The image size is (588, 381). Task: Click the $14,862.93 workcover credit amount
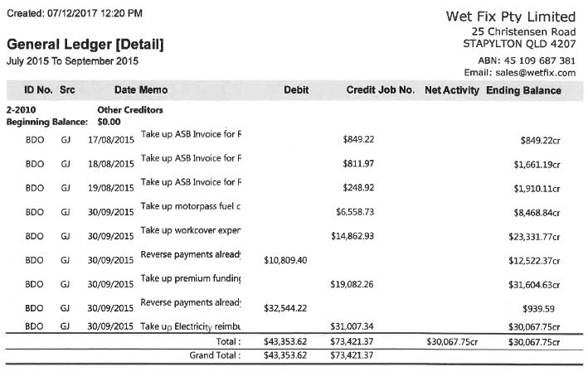tap(352, 236)
